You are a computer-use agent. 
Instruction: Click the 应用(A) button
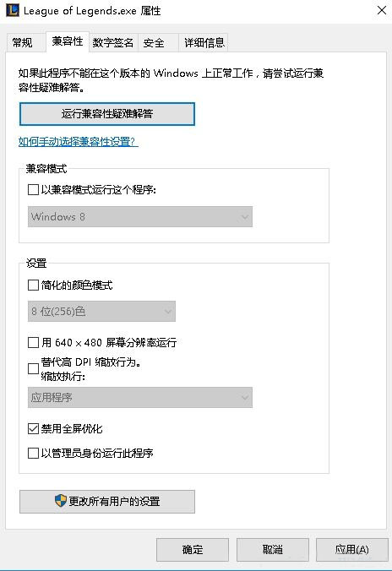352,550
